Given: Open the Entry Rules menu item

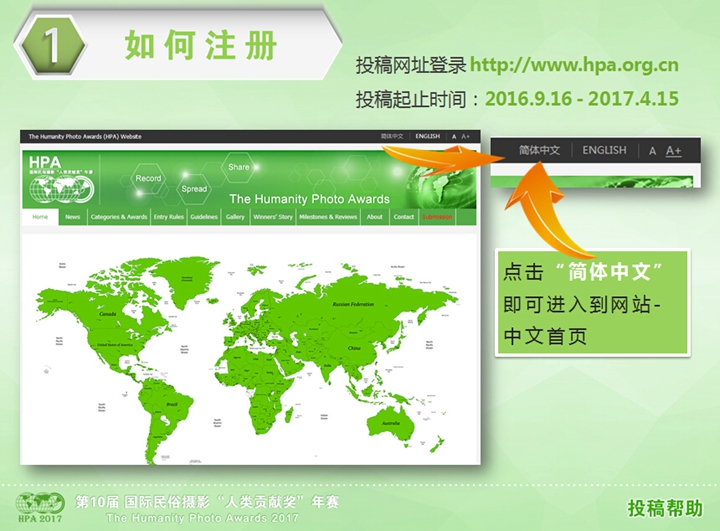Looking at the screenshot, I should click(169, 217).
